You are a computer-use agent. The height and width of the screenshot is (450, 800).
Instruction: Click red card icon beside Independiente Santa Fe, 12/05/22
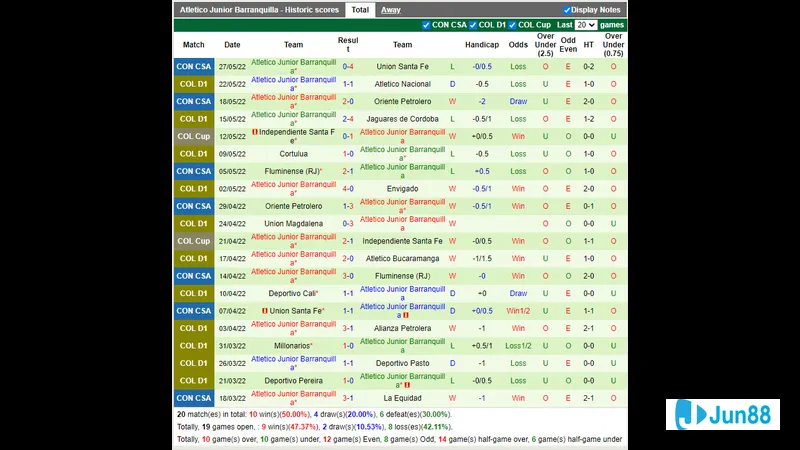[255, 132]
